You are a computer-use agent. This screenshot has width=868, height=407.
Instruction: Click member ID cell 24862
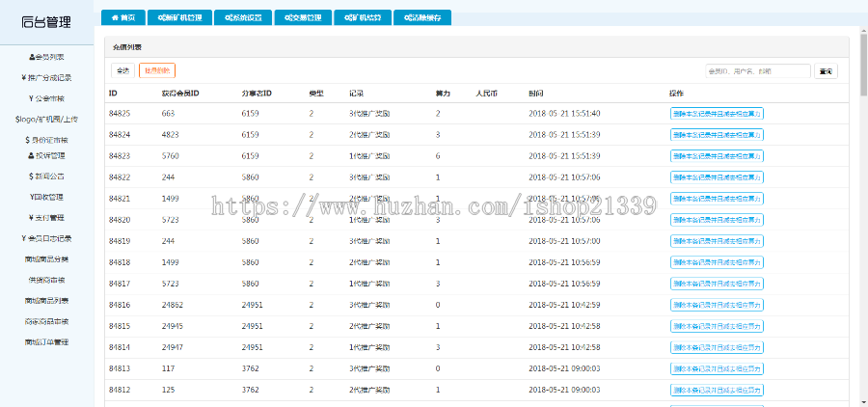(173, 305)
